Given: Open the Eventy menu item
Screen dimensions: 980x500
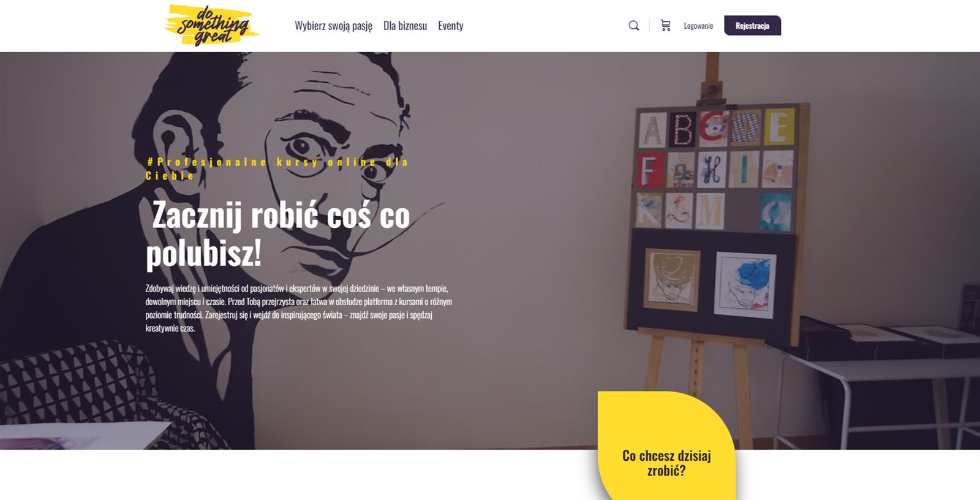Looking at the screenshot, I should [x=450, y=26].
